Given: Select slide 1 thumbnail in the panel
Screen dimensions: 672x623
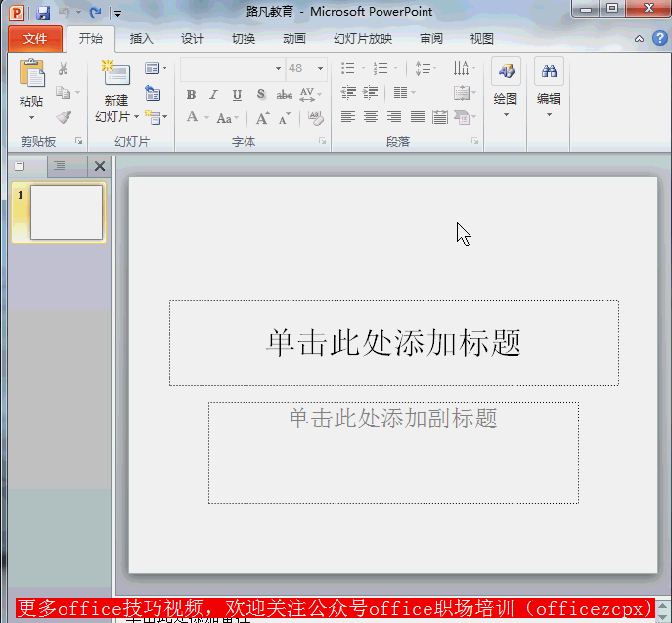Looking at the screenshot, I should click(x=67, y=212).
